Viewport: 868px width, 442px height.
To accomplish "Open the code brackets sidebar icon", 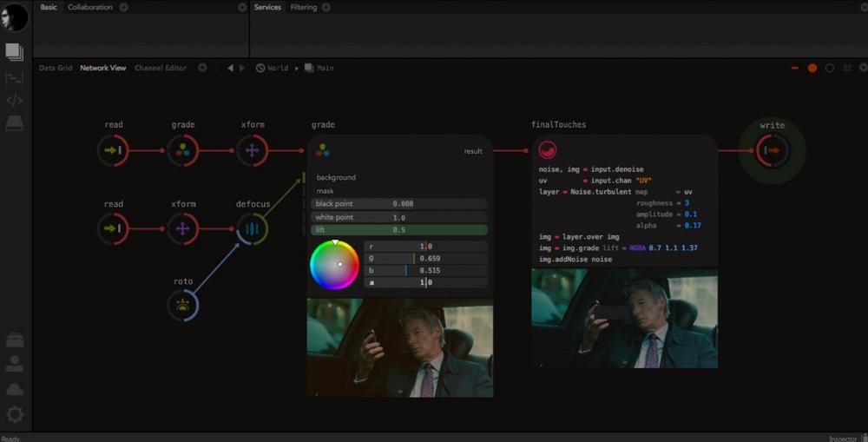I will coord(15,100).
